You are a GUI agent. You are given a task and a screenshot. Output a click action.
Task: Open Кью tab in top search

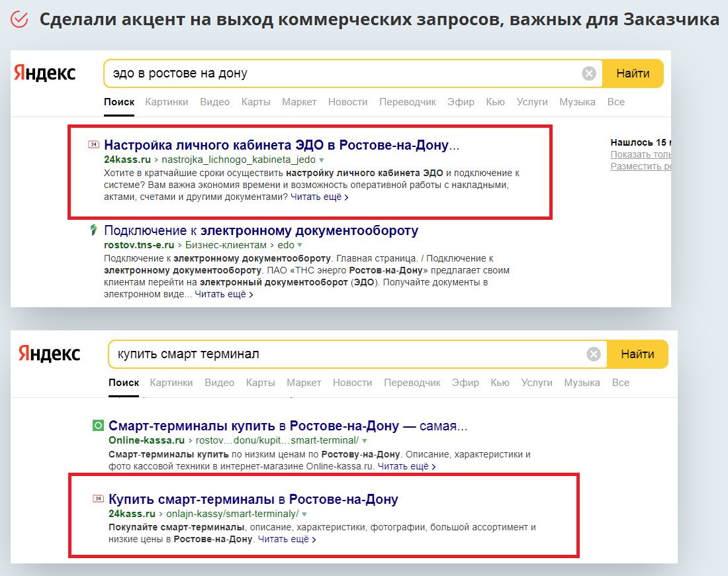(496, 102)
